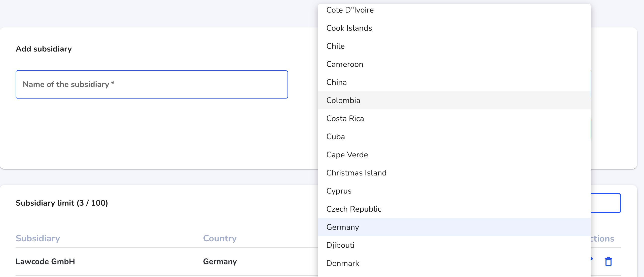This screenshot has width=644, height=277.
Task: Select Cote D"Ivoire from country list
Action: click(x=454, y=10)
